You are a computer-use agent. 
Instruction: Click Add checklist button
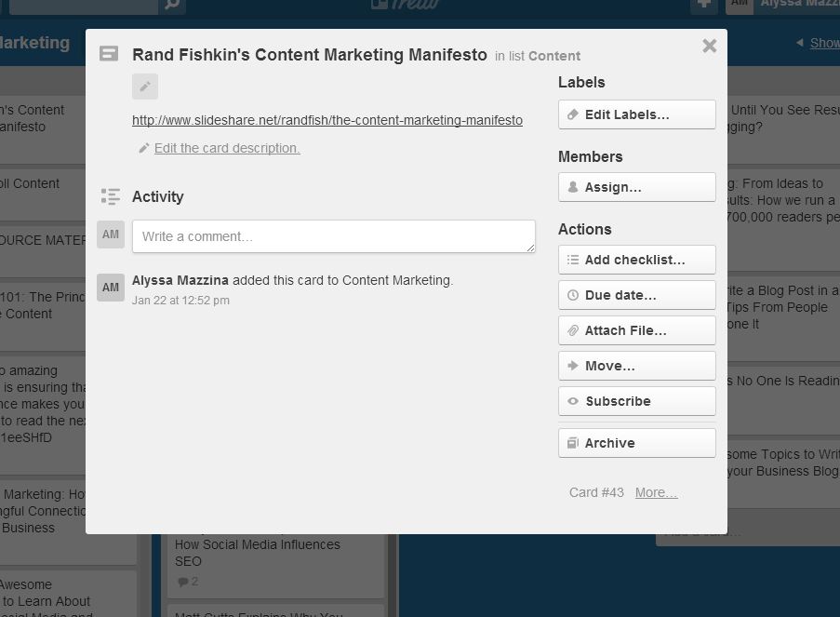click(637, 260)
